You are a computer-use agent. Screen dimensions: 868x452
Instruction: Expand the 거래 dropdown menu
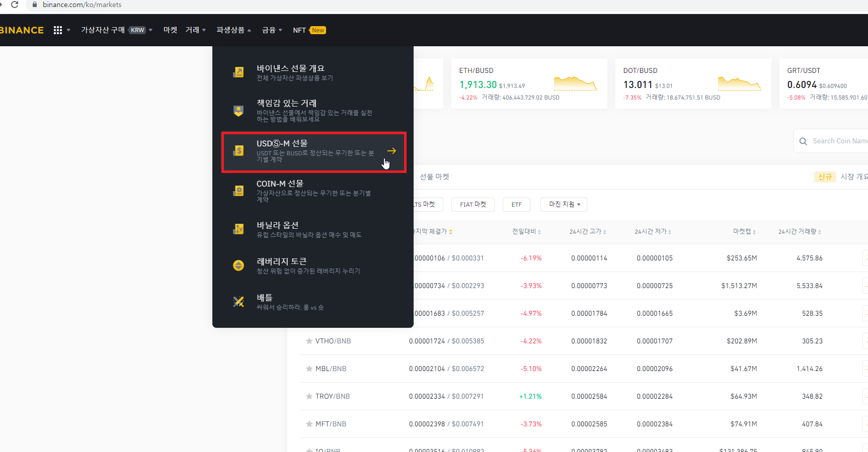(x=196, y=30)
